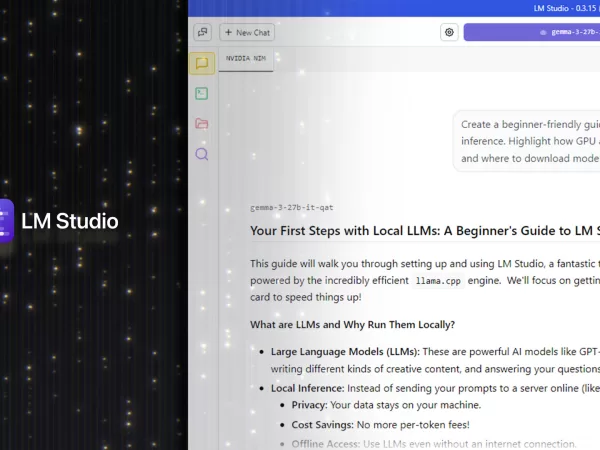600x450 pixels.
Task: Open the gemma-3-27b model selector
Action: (532, 32)
